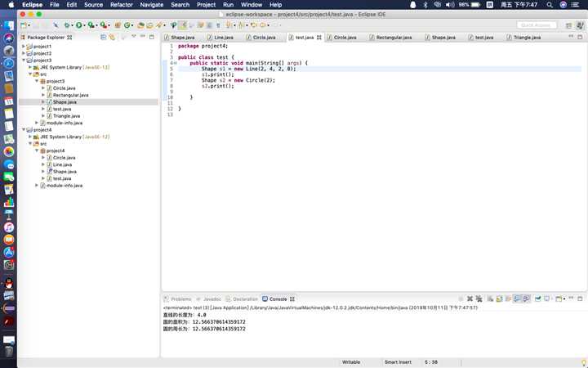588x368 pixels.
Task: Click the New Java Package icon
Action: [118, 25]
